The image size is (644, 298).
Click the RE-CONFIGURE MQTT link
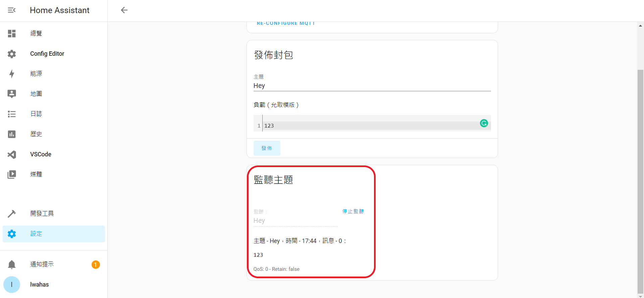click(286, 23)
